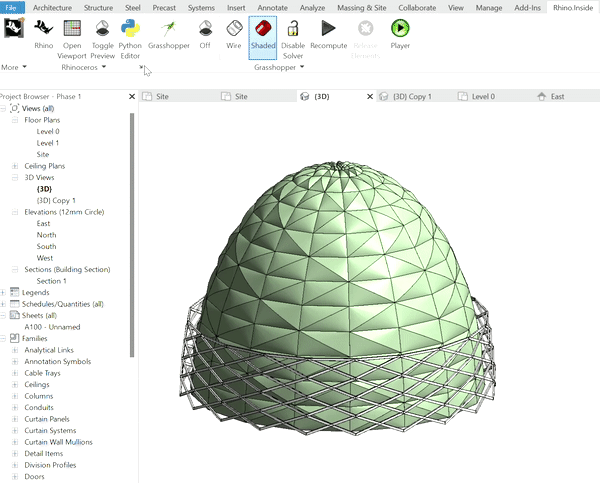Viewport: 600px width, 483px height.
Task: Expand the Ceiling Plans tree node
Action: (15, 166)
